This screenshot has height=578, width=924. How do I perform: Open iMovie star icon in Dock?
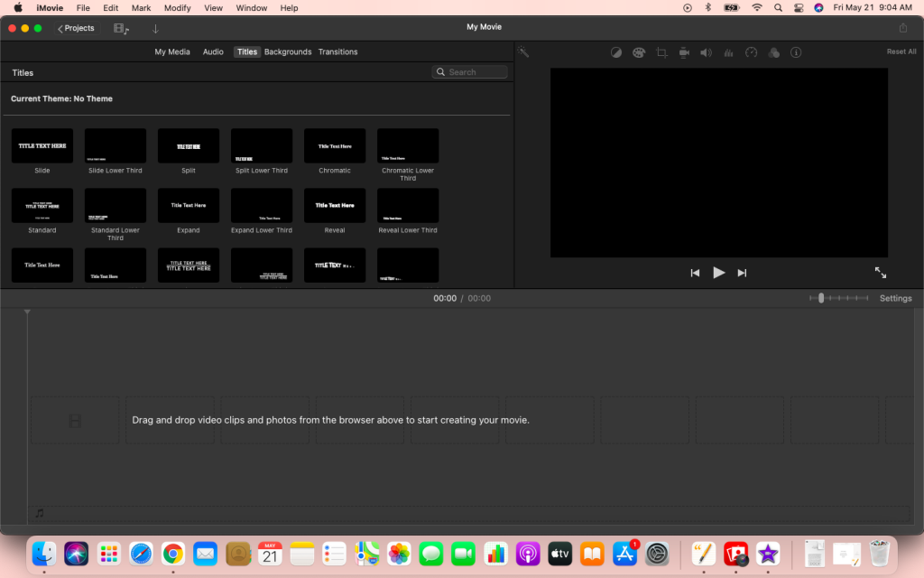[x=768, y=554]
